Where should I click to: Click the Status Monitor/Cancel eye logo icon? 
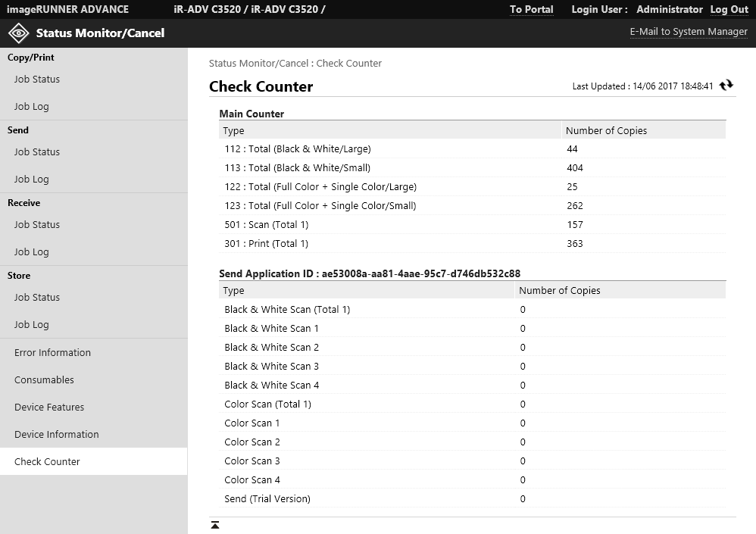click(x=19, y=33)
